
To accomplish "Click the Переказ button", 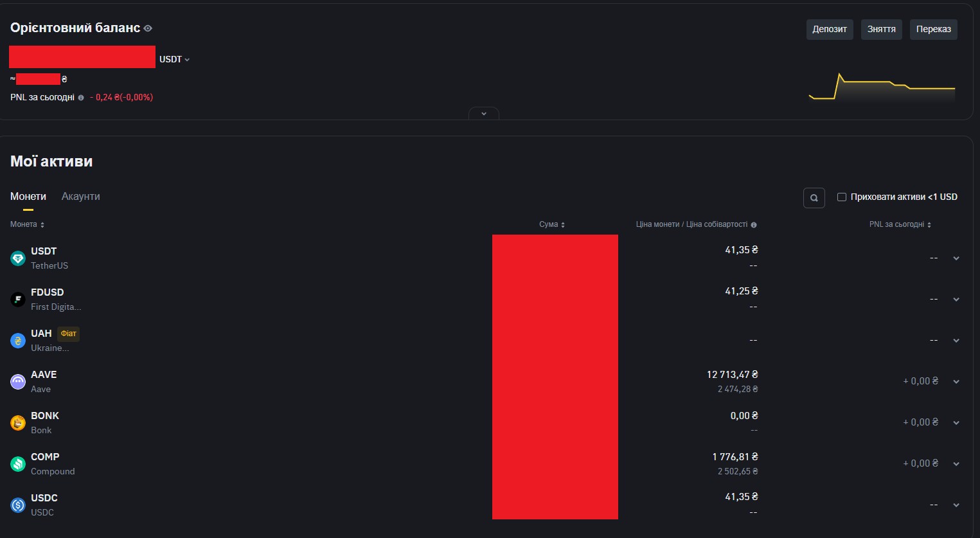I will pos(934,29).
